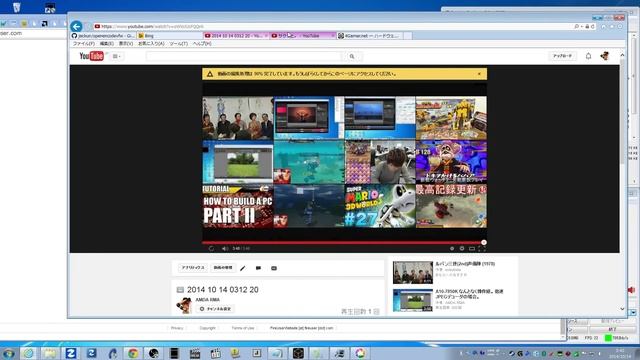Launch Google Chrome from the taskbar
The image size is (640, 360).
click(x=133, y=353)
